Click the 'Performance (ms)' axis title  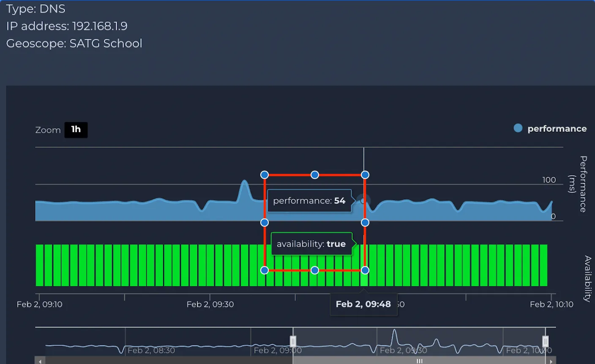tap(578, 184)
